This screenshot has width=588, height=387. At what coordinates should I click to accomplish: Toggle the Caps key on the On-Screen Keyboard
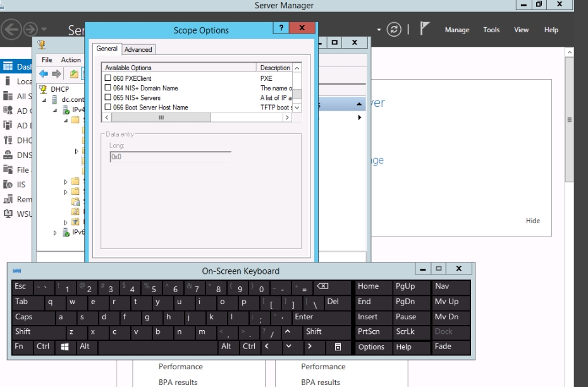click(x=33, y=317)
